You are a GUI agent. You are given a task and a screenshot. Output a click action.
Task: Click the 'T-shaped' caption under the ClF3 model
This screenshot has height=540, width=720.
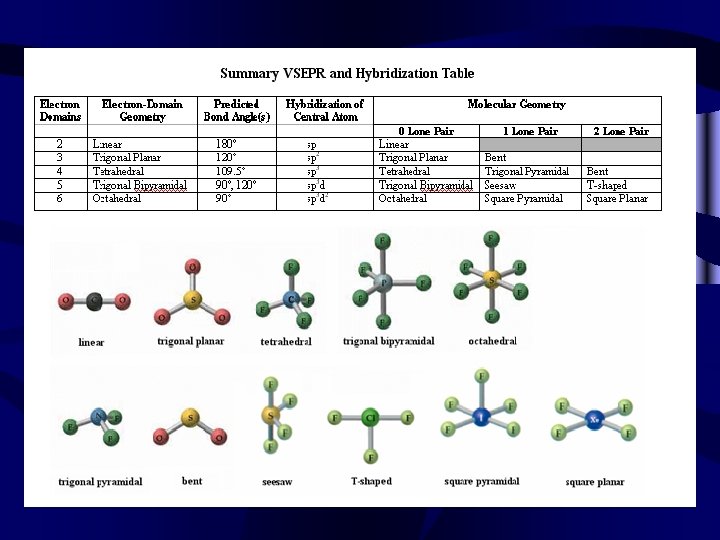point(371,481)
